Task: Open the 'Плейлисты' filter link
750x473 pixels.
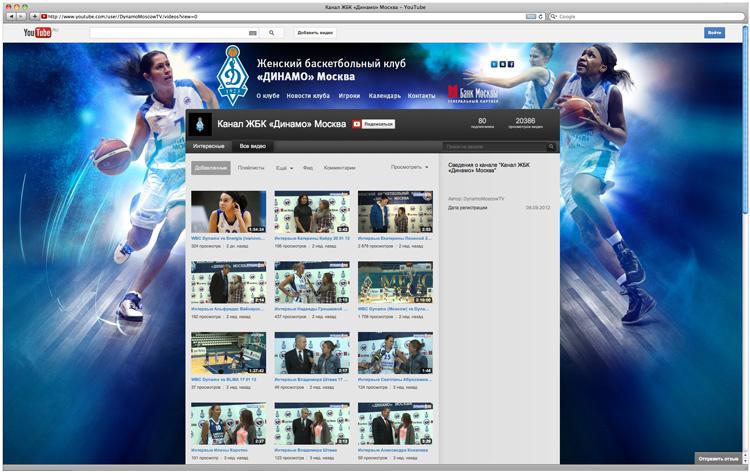Action: 251,168
